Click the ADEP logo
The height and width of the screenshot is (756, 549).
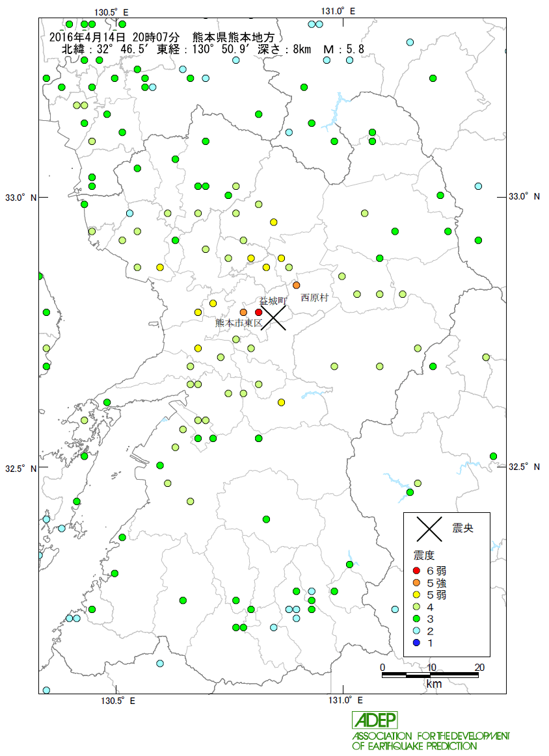click(375, 720)
